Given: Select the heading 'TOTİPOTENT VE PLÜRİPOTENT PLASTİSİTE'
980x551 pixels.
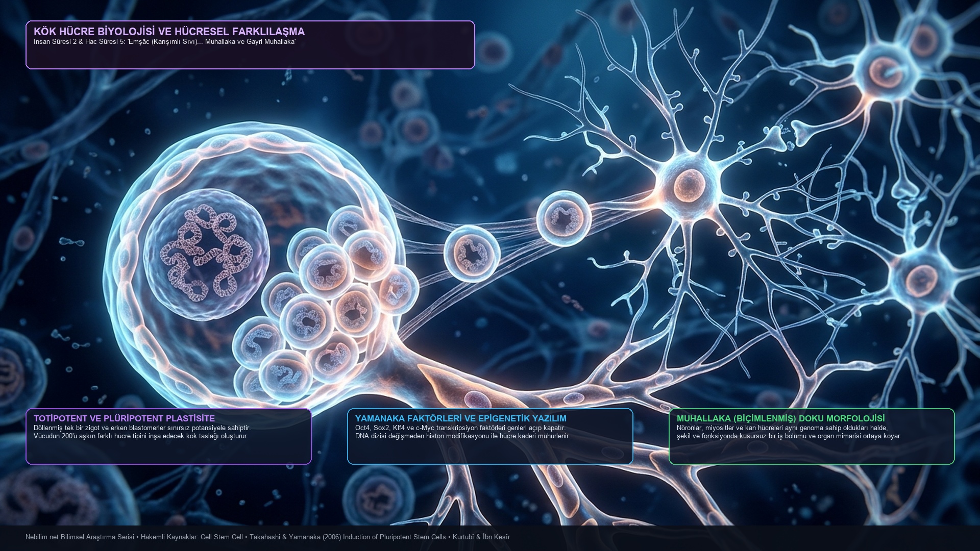Looking at the screenshot, I should point(124,418).
